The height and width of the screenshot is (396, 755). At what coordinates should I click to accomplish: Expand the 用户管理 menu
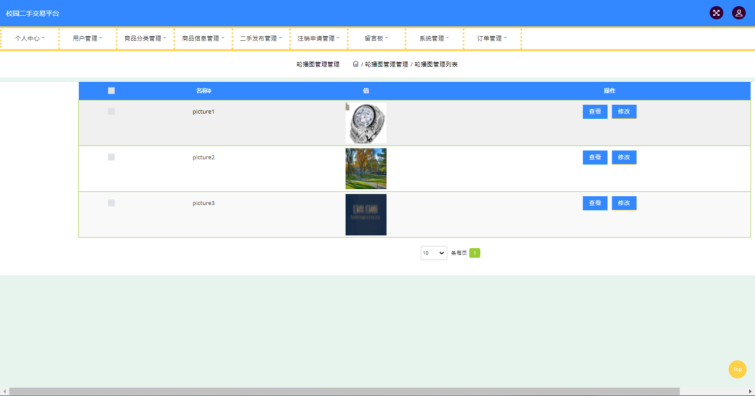click(87, 38)
